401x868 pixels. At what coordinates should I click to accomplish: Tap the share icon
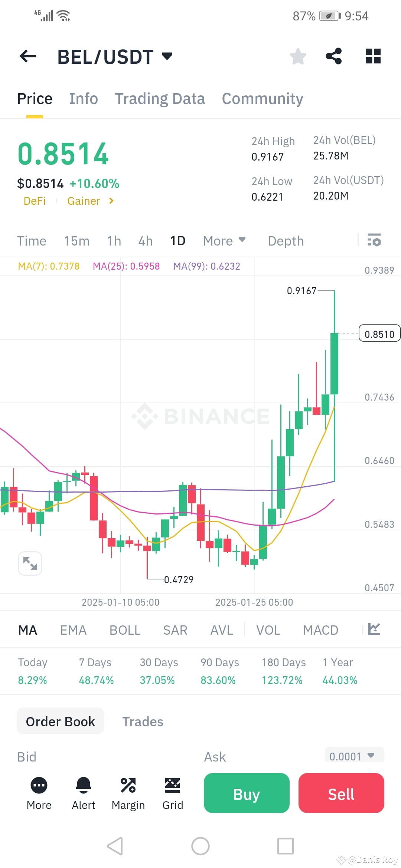[333, 56]
